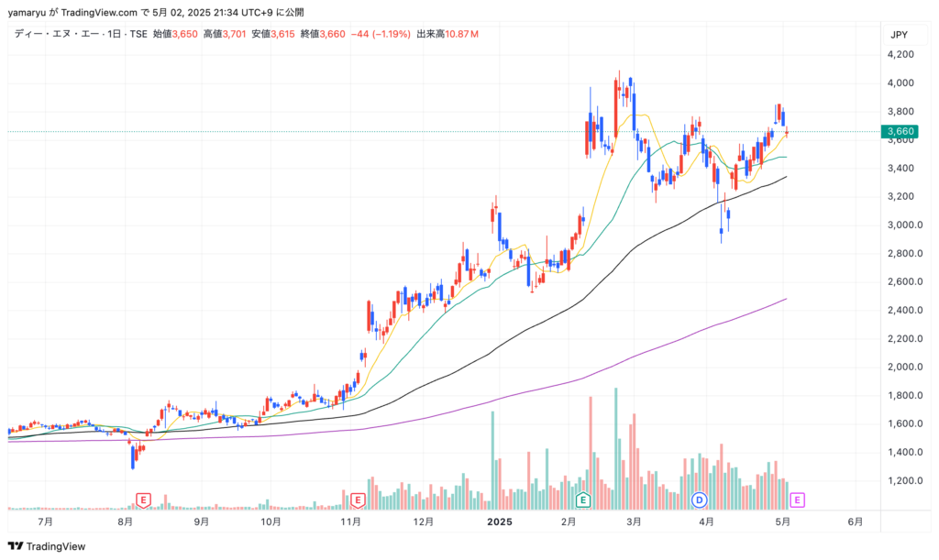
Task: Click the 9月 time axis label
Action: 201,522
